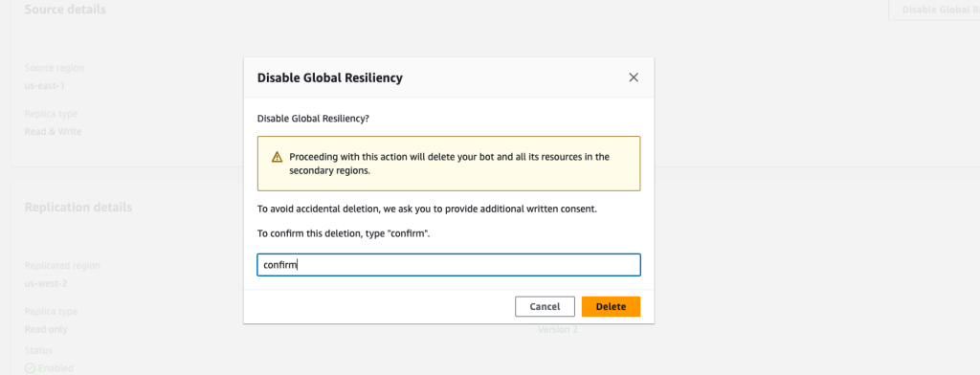Click the 'Source region' label

click(x=54, y=68)
